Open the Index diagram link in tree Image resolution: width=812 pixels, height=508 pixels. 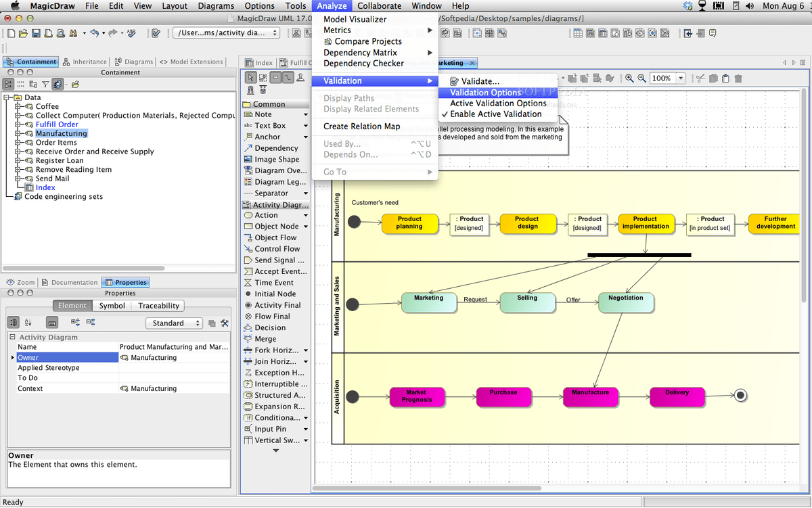[45, 187]
